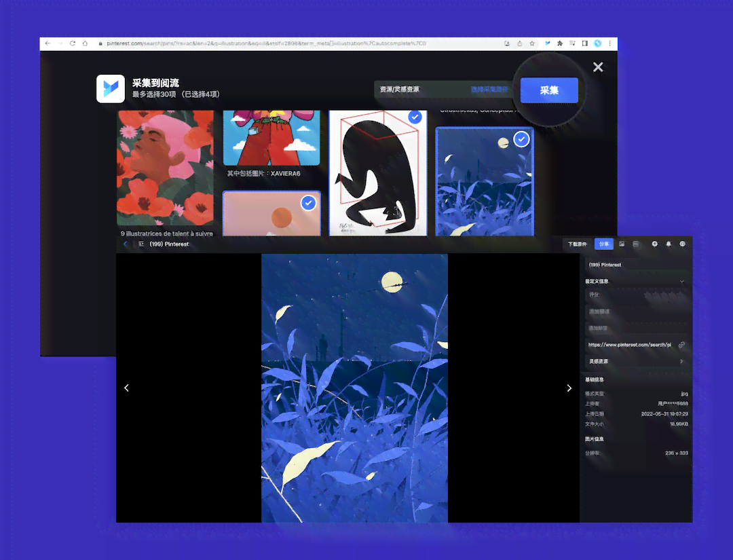Click the 添加描述 field

click(636, 312)
